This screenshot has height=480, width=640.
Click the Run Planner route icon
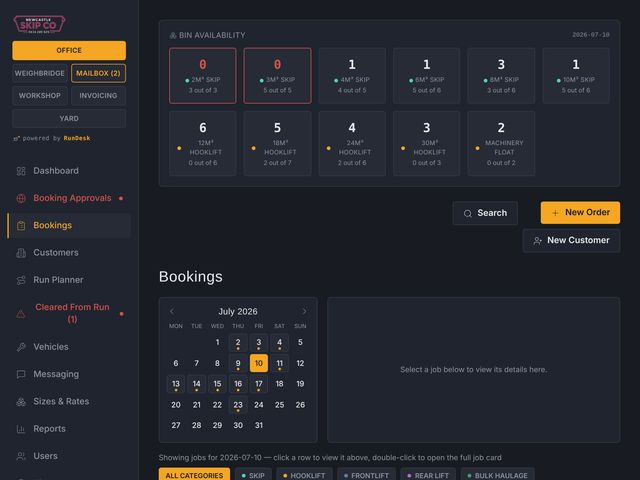(x=21, y=280)
